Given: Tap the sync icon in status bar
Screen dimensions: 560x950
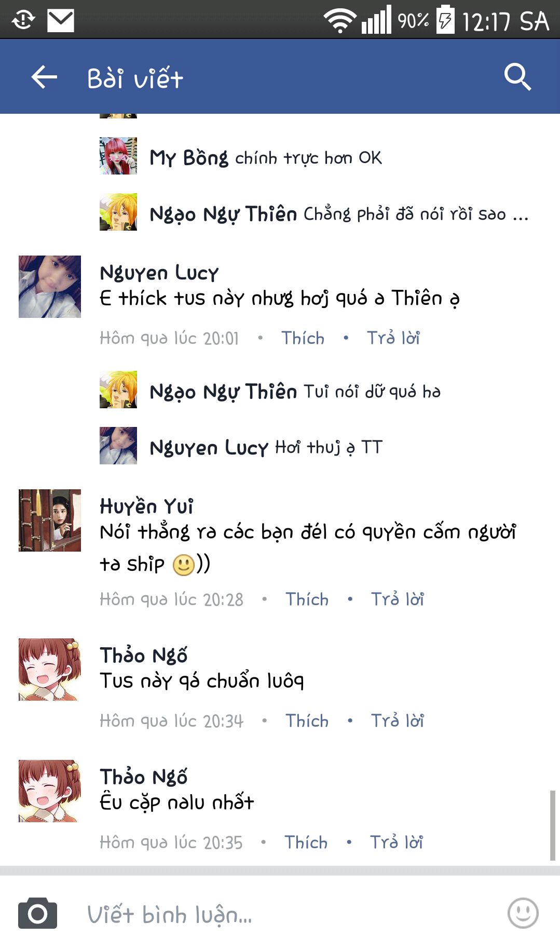Looking at the screenshot, I should pyautogui.click(x=23, y=20).
